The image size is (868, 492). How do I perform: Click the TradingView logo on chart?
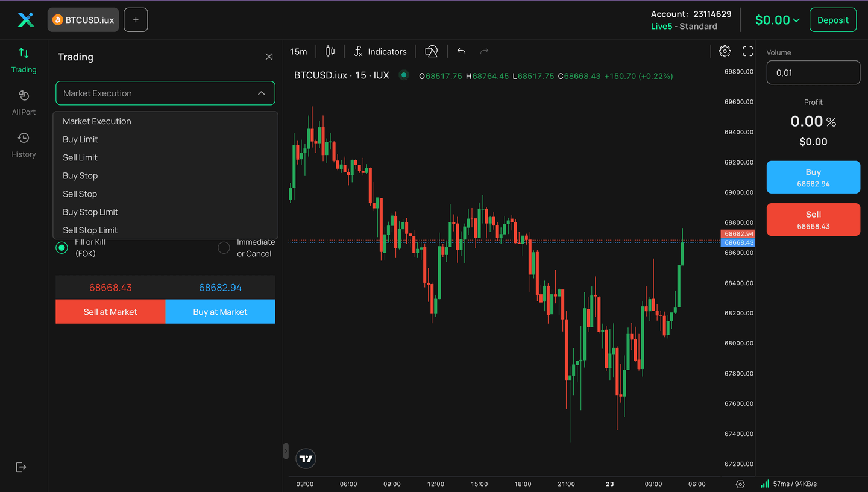[x=306, y=459]
